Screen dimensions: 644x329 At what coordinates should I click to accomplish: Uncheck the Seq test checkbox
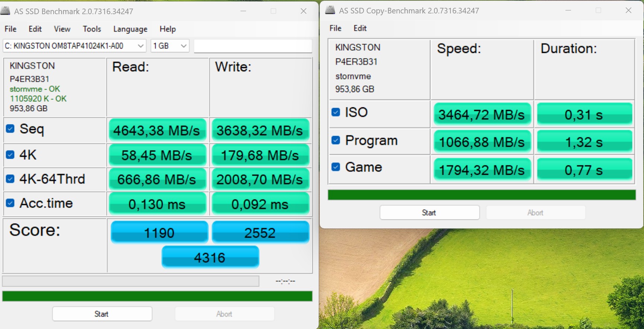point(10,129)
